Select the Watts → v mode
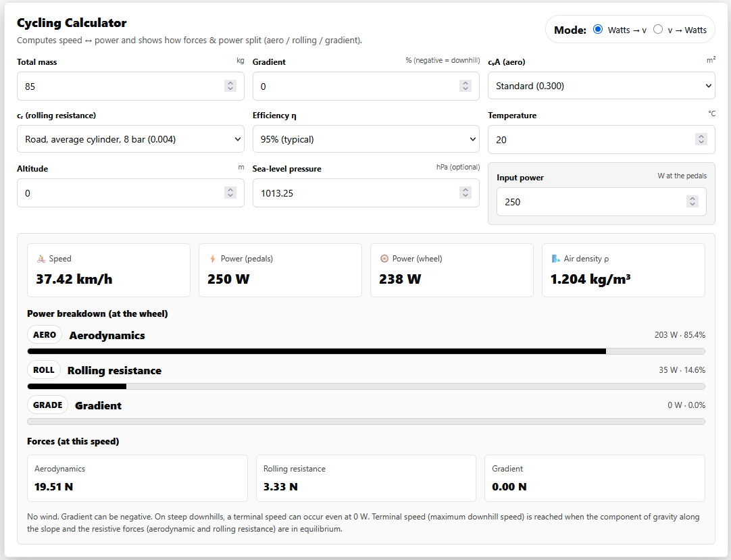Viewport: 731px width, 560px height. 597,30
